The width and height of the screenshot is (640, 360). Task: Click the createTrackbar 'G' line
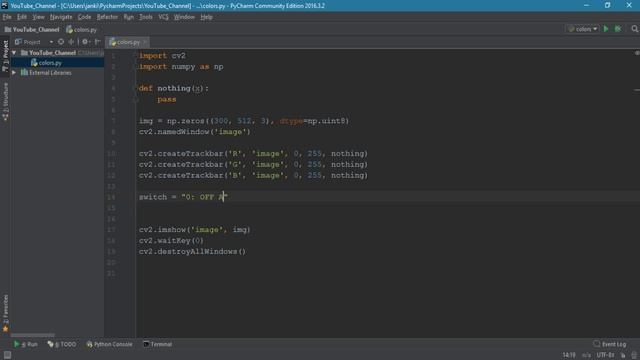pos(253,164)
